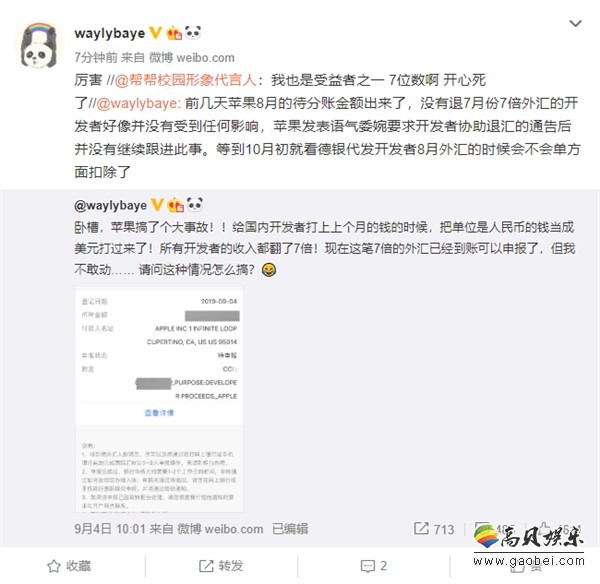Open waylybaye username at post top
Image resolution: width=600 pixels, height=584 pixels.
click(x=110, y=33)
